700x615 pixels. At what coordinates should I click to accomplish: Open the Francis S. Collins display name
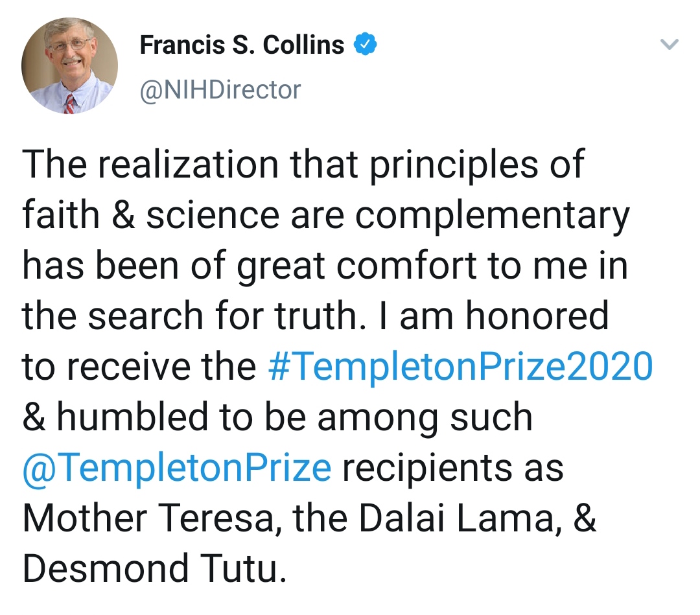click(x=242, y=45)
